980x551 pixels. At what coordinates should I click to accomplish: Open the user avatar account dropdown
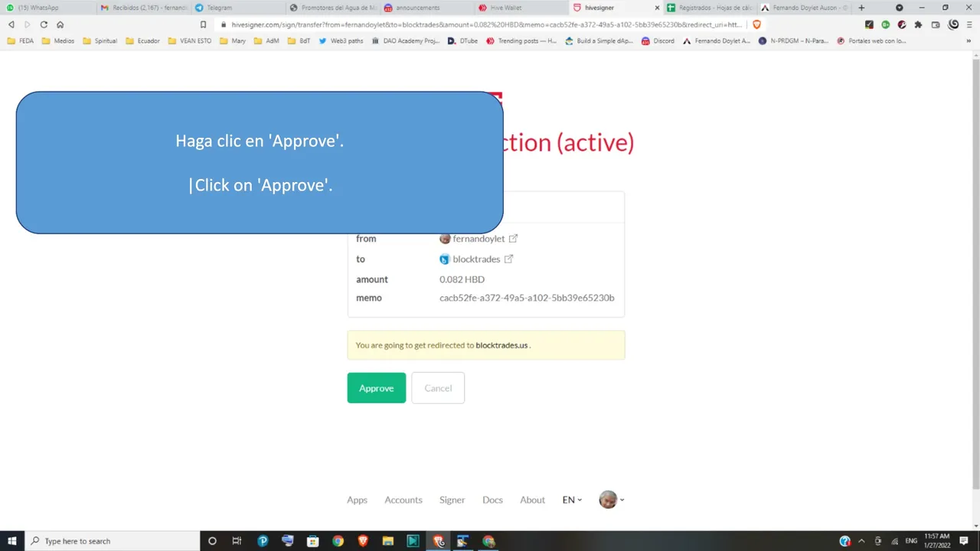click(x=612, y=500)
